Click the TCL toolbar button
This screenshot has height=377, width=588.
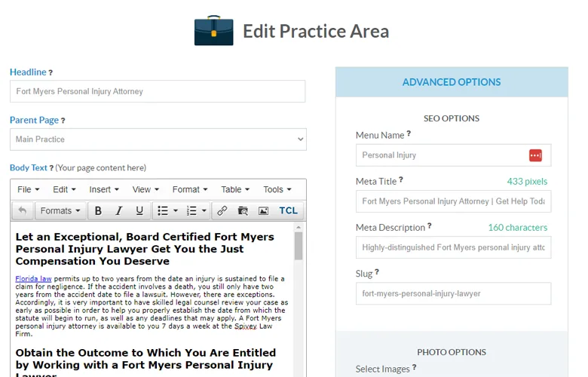[x=288, y=211]
